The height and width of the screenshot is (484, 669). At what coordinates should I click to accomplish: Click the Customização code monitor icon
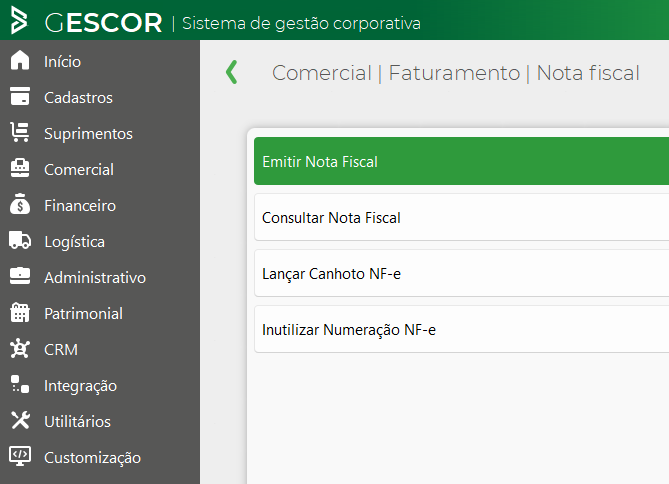coord(19,457)
